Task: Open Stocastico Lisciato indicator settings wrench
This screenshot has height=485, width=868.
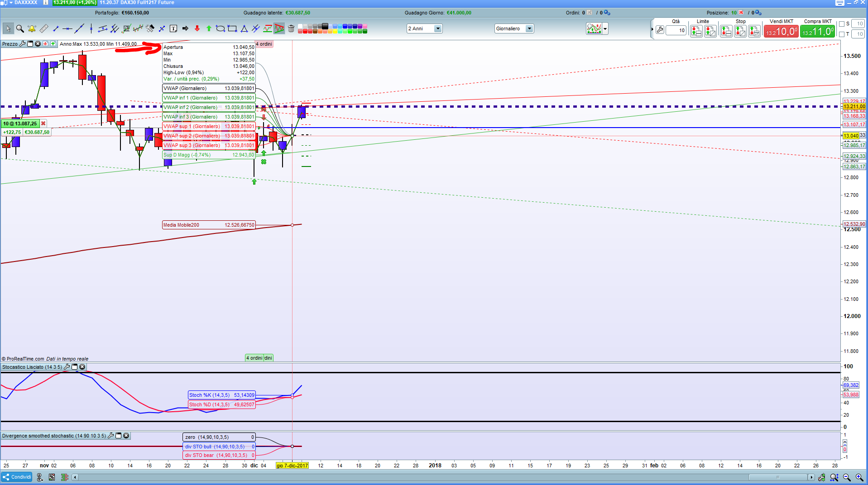Action: point(67,367)
